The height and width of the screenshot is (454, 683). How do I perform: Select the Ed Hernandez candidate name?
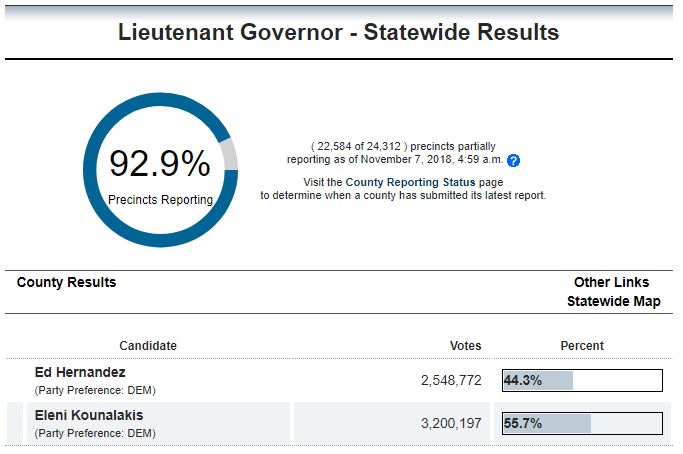[x=80, y=373]
